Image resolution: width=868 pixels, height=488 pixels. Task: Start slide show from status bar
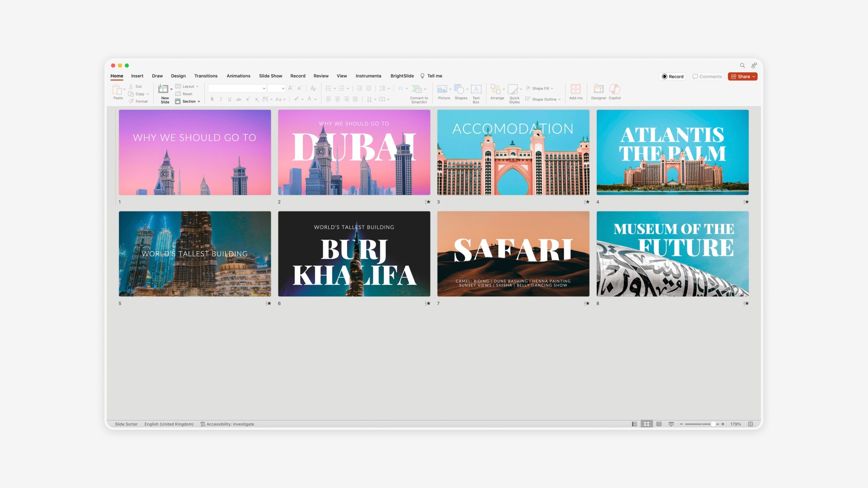[x=671, y=424]
